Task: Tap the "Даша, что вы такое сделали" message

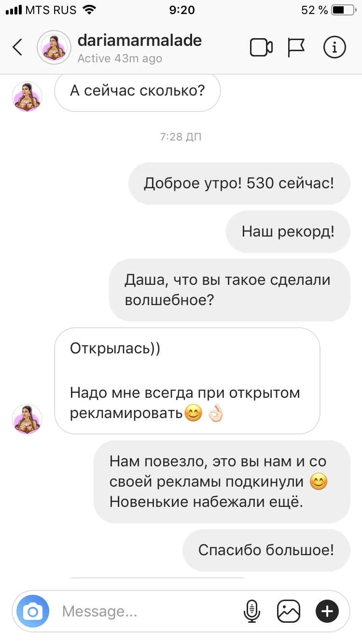Action: [230, 290]
